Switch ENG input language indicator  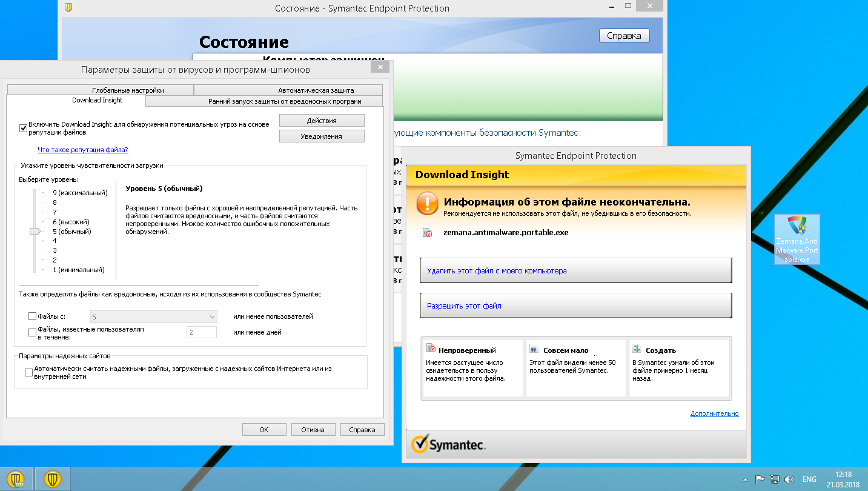[809, 479]
